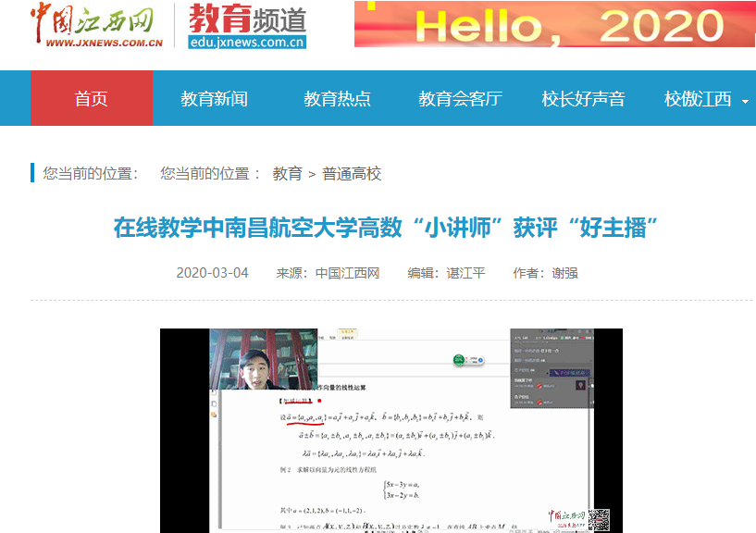Expand the dropdown arrow beside 校傲江西

click(x=745, y=101)
